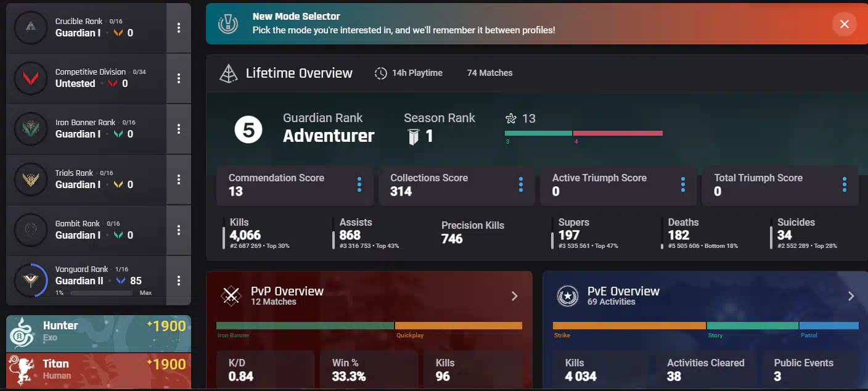868x391 pixels.
Task: Click the Vanguard Rank emblem icon
Action: [x=30, y=281]
